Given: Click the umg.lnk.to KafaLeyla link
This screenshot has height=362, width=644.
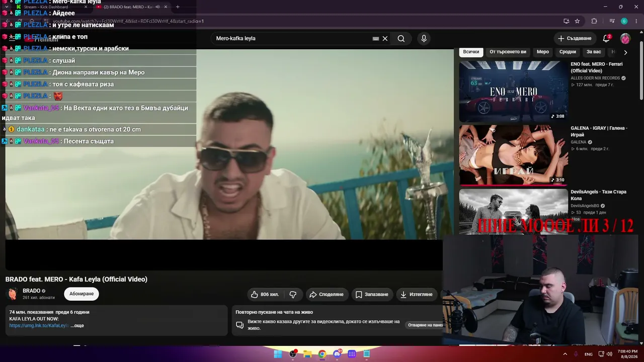Looking at the screenshot, I should click(x=39, y=326).
